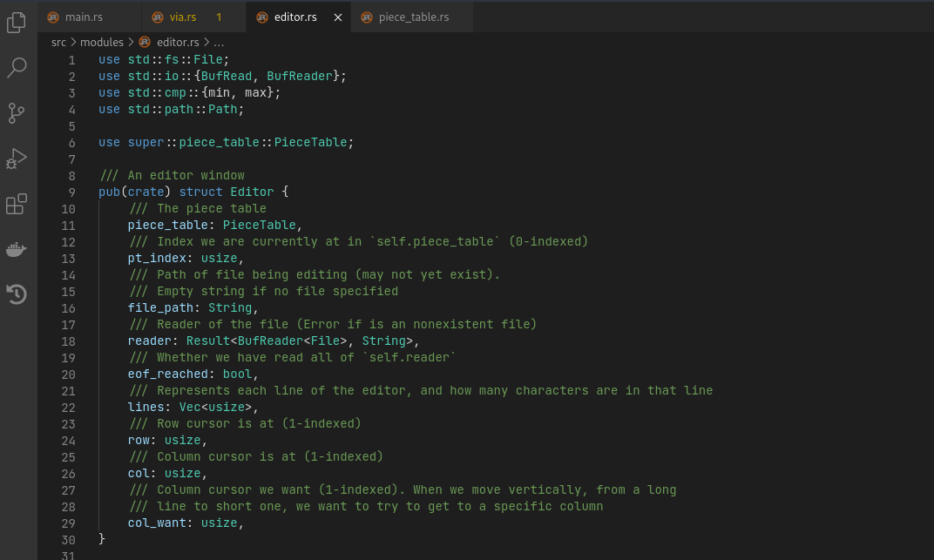Screen dimensions: 934x560
Task: Open the Explorer view in activity bar
Action: [x=16, y=23]
